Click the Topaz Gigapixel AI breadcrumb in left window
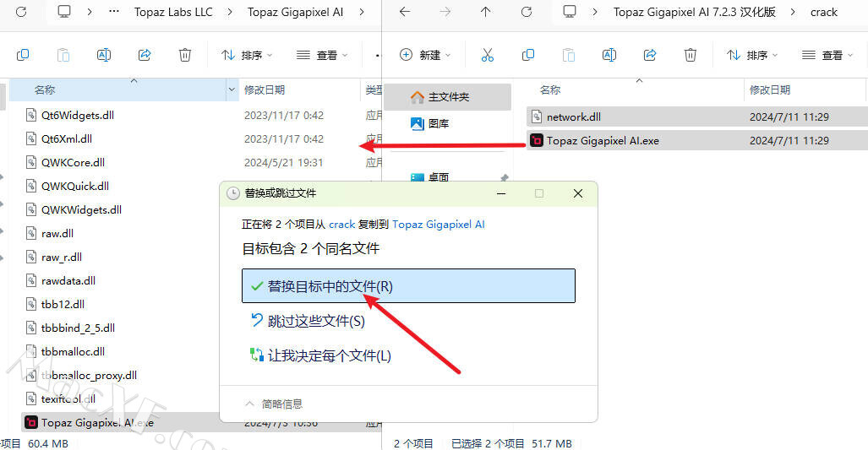Viewport: 868px width, 450px height. click(295, 12)
